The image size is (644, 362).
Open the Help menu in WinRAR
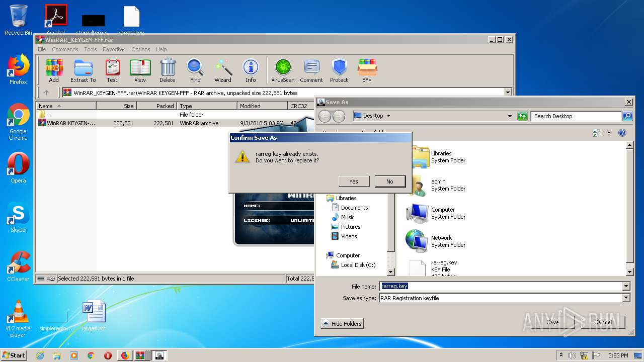tap(162, 49)
